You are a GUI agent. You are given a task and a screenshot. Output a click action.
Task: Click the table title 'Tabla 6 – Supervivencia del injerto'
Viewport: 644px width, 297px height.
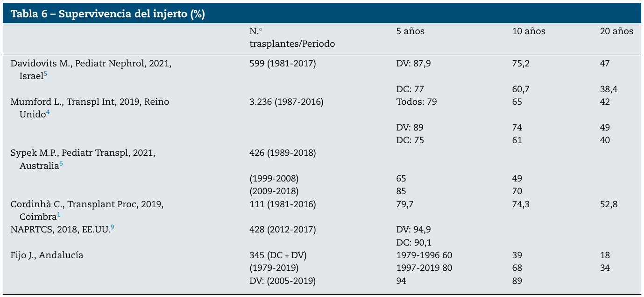108,14
